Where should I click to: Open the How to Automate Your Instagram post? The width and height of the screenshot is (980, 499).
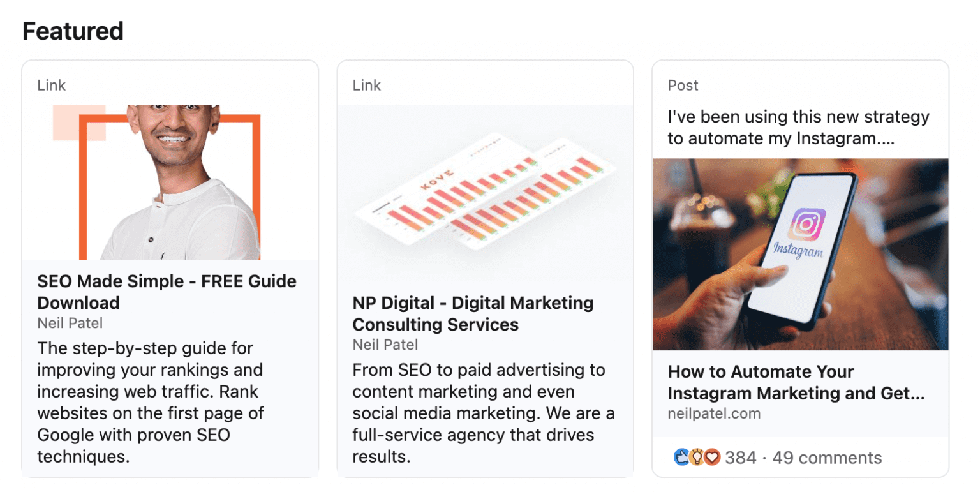[797, 382]
